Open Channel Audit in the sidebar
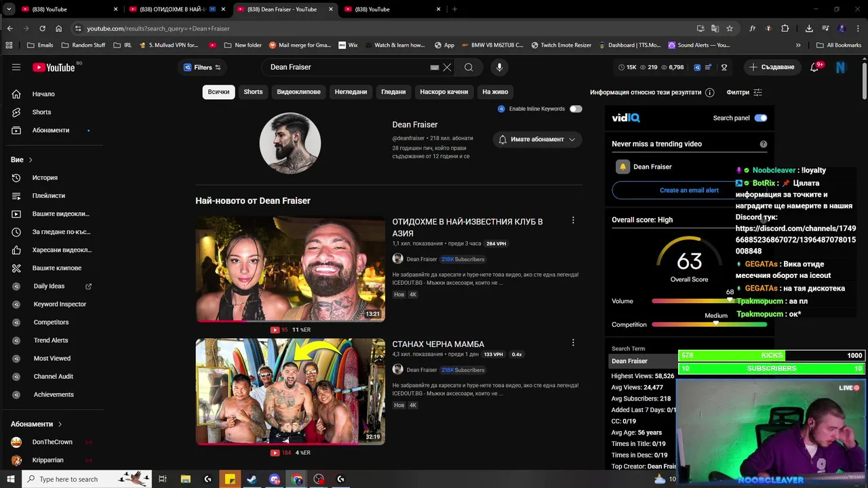This screenshot has width=868, height=488. [52, 376]
